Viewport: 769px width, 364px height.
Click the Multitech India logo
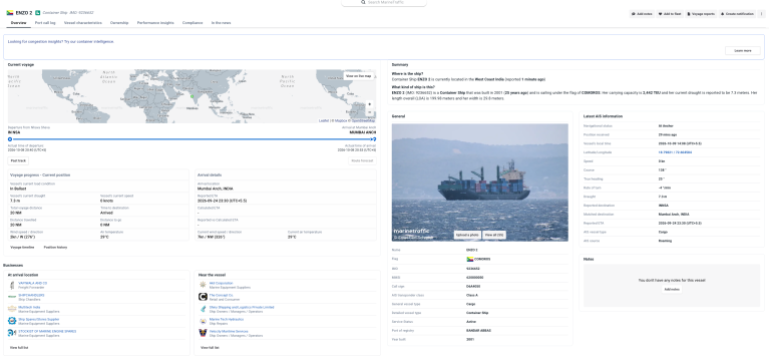pos(12,309)
